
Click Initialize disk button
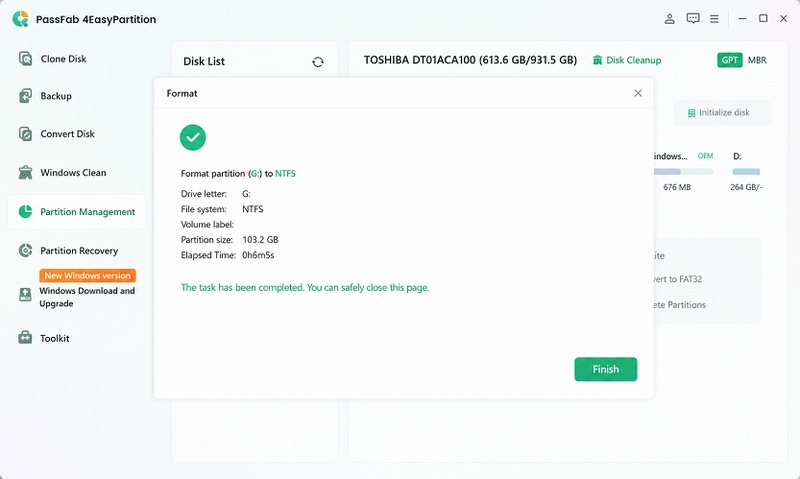pyautogui.click(x=722, y=113)
